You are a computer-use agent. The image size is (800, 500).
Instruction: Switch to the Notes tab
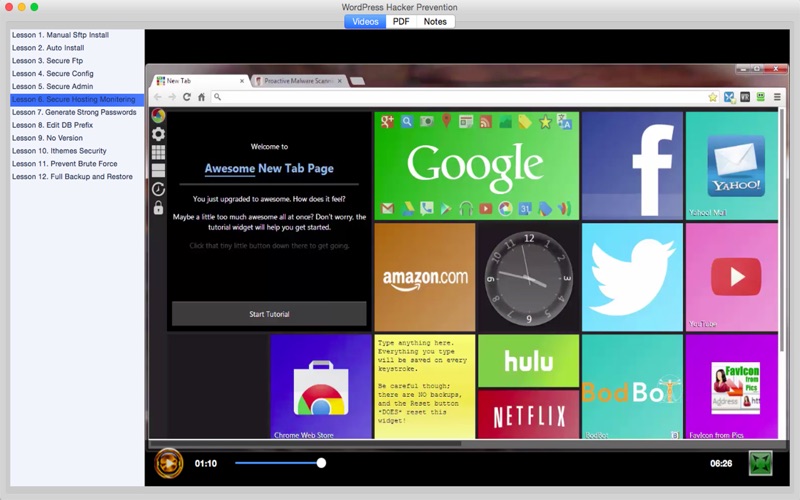pyautogui.click(x=435, y=21)
